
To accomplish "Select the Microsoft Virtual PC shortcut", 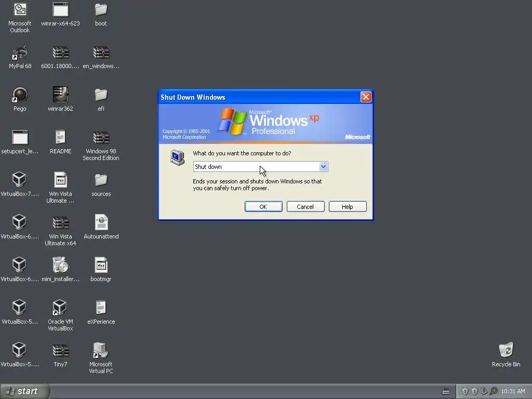I will [x=101, y=350].
